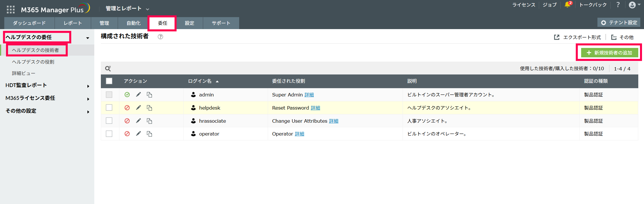Screen dimensions: 644x204
Task: Open the app launcher grid icon
Action: [11, 10]
